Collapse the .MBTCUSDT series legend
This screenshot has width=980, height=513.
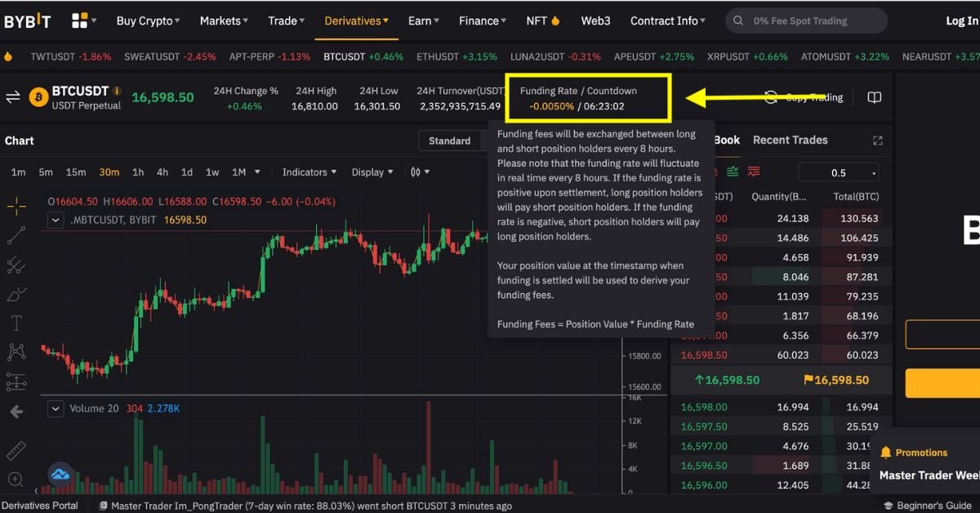click(56, 220)
